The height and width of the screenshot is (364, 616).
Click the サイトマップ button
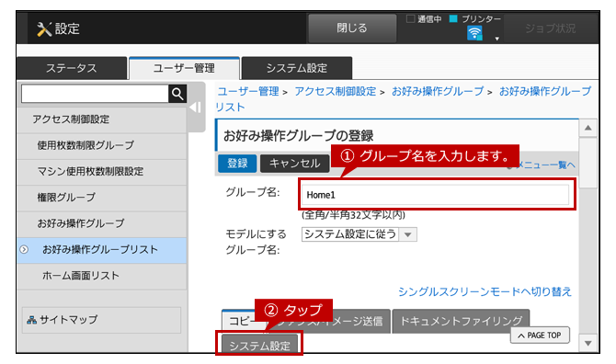click(x=101, y=320)
